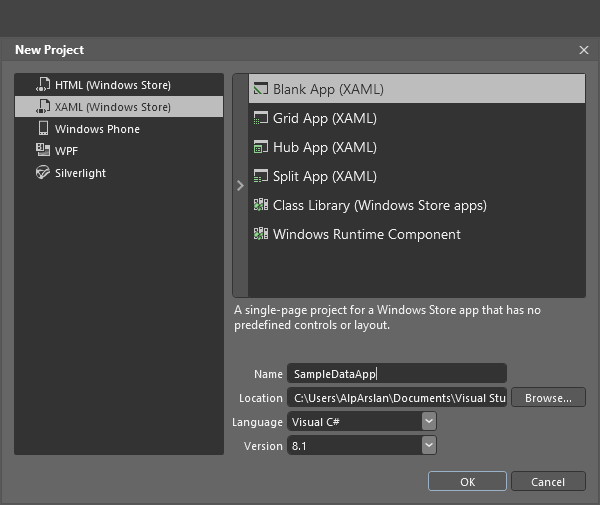
Task: Click the Windows Runtime Component template icon
Action: pyautogui.click(x=260, y=234)
